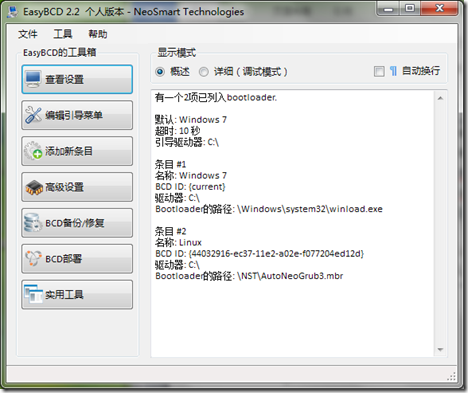Click the pilcrow icon beside 自动换行
468x393 pixels.
click(x=393, y=71)
